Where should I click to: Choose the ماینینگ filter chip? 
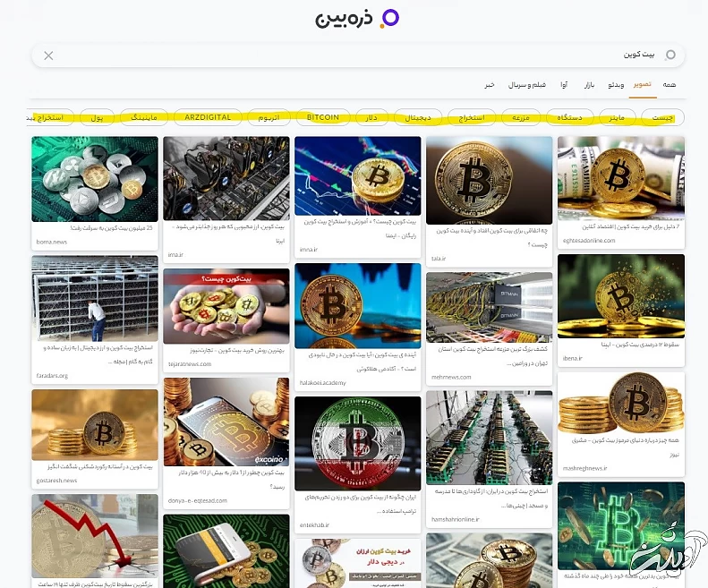pyautogui.click(x=144, y=117)
